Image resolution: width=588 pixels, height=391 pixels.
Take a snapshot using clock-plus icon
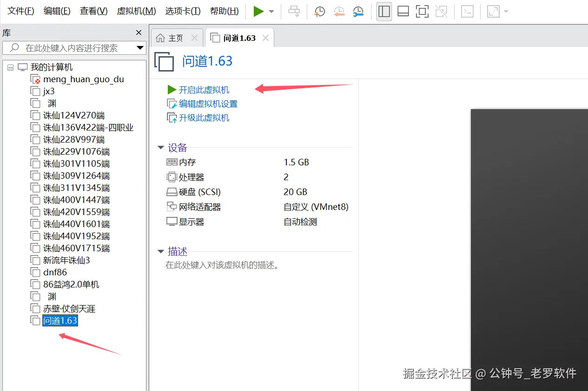[320, 12]
